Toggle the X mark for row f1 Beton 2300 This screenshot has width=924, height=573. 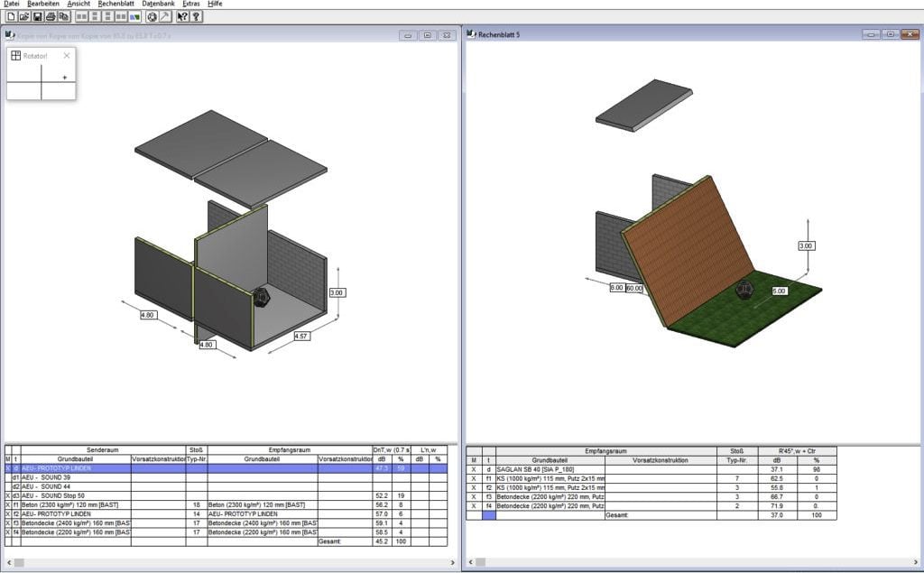(8, 505)
